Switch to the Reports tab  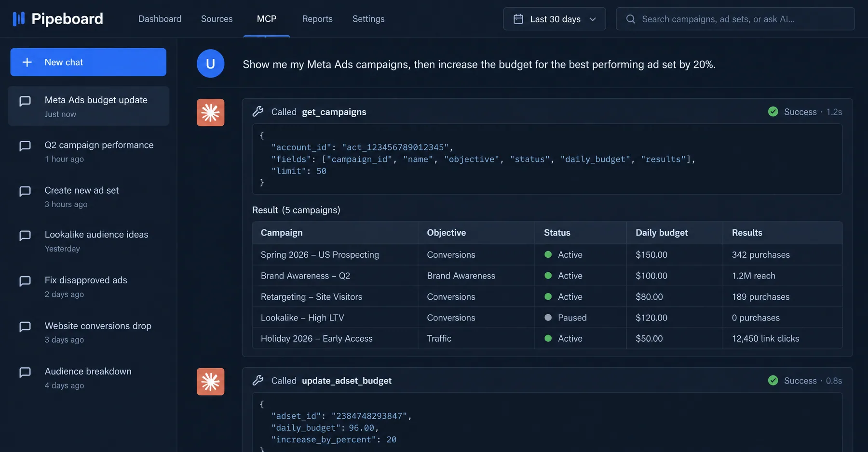tap(317, 19)
